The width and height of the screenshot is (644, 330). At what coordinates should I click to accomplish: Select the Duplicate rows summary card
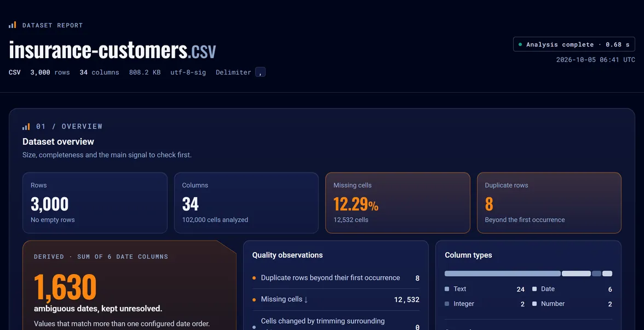click(549, 203)
